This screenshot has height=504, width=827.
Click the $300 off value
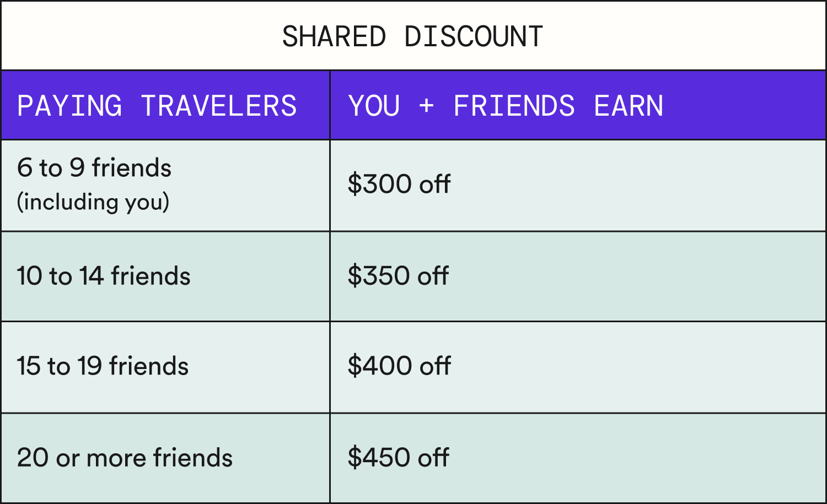[399, 184]
